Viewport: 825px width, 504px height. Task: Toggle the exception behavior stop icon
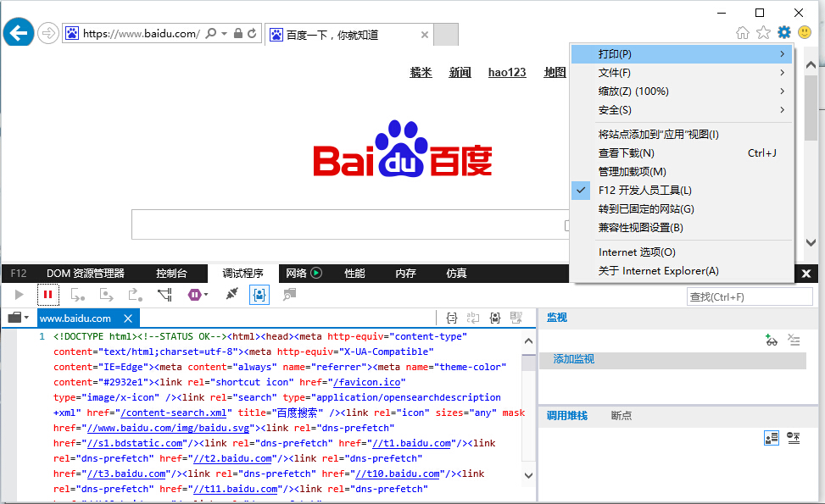click(194, 295)
